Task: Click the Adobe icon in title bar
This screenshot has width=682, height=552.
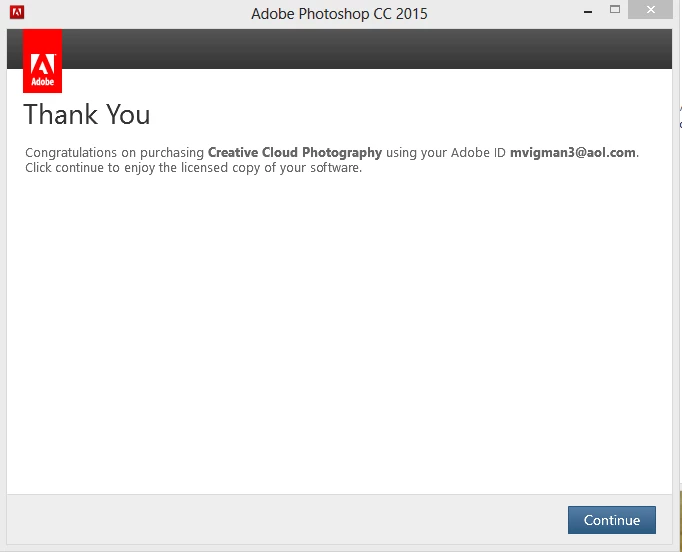Action: (17, 13)
